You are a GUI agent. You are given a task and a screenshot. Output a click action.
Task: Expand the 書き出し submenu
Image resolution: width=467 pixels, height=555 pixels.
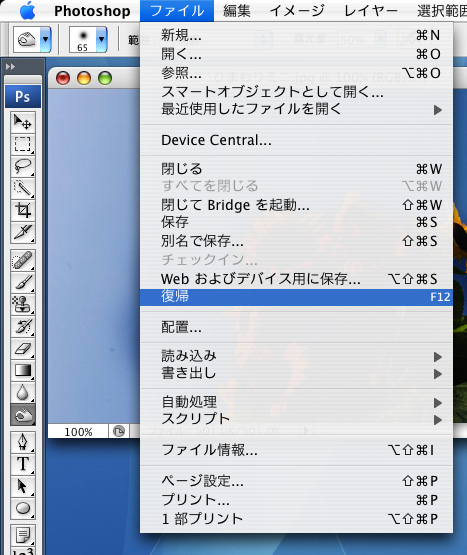[296, 373]
